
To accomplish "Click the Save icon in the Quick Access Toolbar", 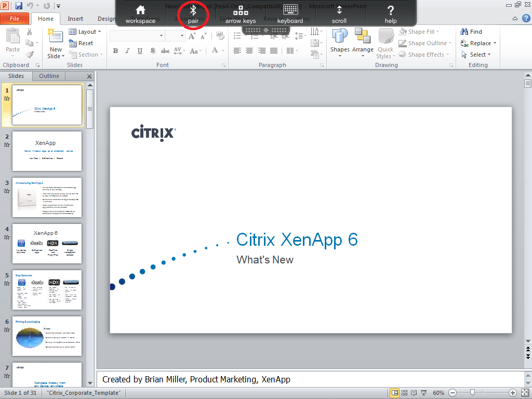I will [19, 6].
